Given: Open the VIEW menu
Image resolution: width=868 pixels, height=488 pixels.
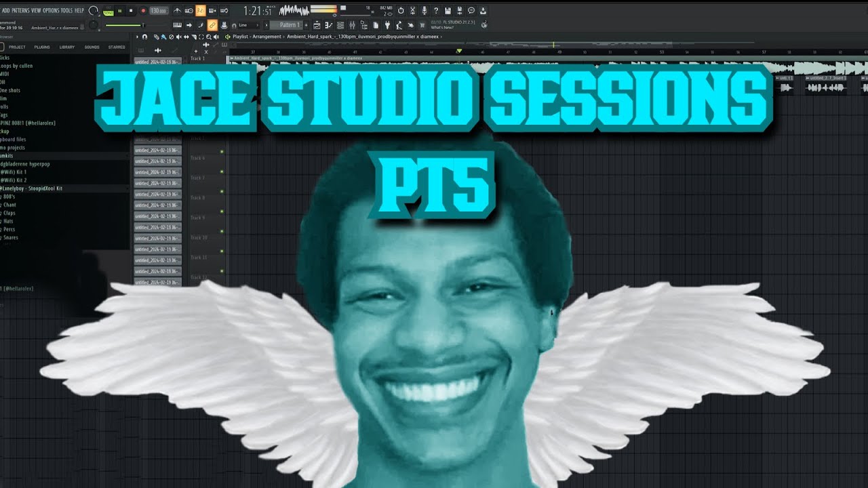Looking at the screenshot, I should click(36, 11).
